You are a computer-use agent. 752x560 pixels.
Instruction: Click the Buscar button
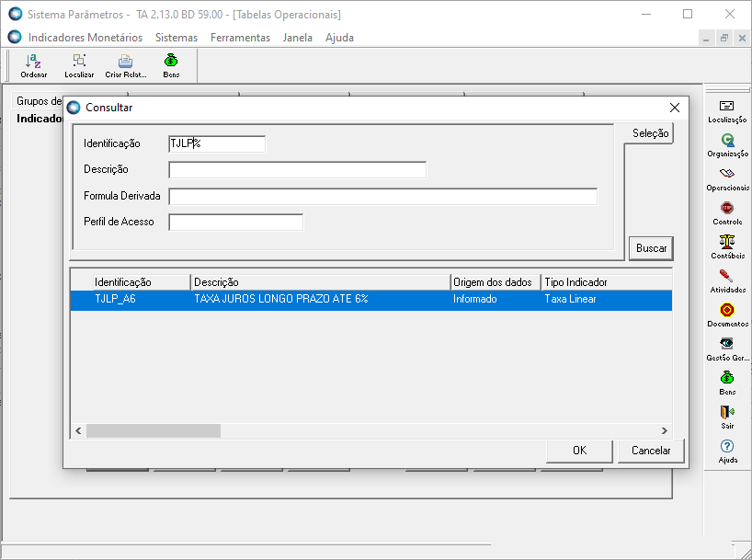651,248
